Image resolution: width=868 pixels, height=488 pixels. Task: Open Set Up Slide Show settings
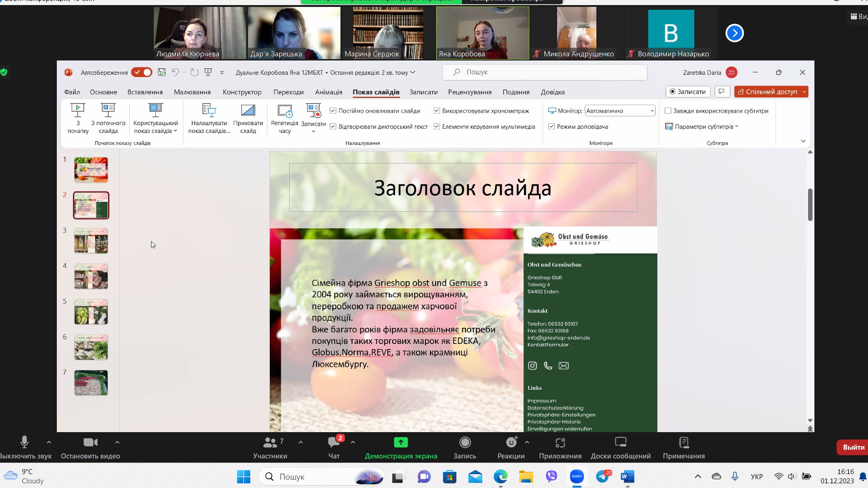[209, 119]
